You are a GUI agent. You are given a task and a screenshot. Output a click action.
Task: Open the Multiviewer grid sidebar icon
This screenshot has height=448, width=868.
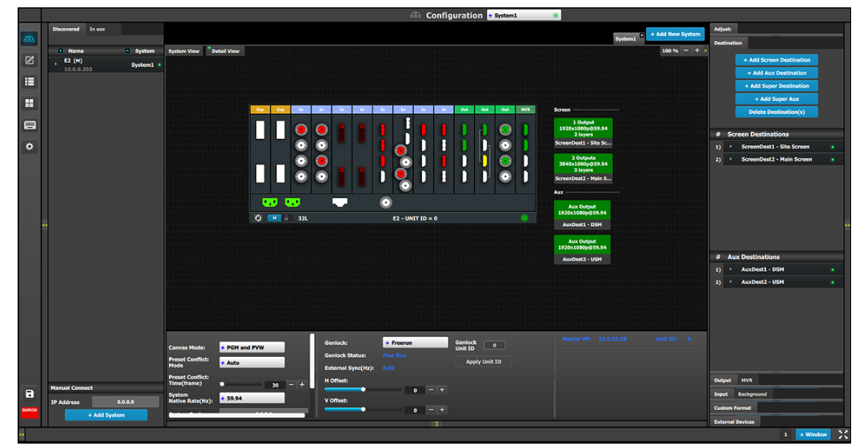pyautogui.click(x=29, y=103)
